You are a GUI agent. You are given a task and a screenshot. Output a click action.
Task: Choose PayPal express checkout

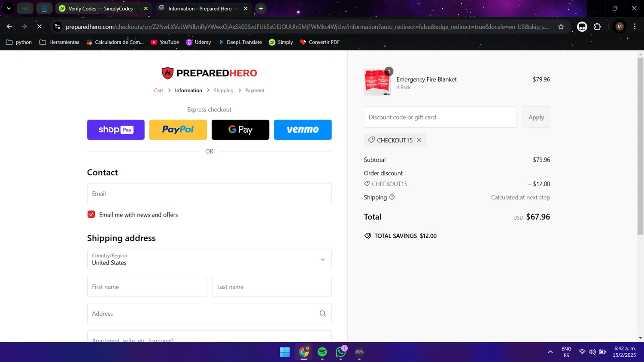point(178,130)
